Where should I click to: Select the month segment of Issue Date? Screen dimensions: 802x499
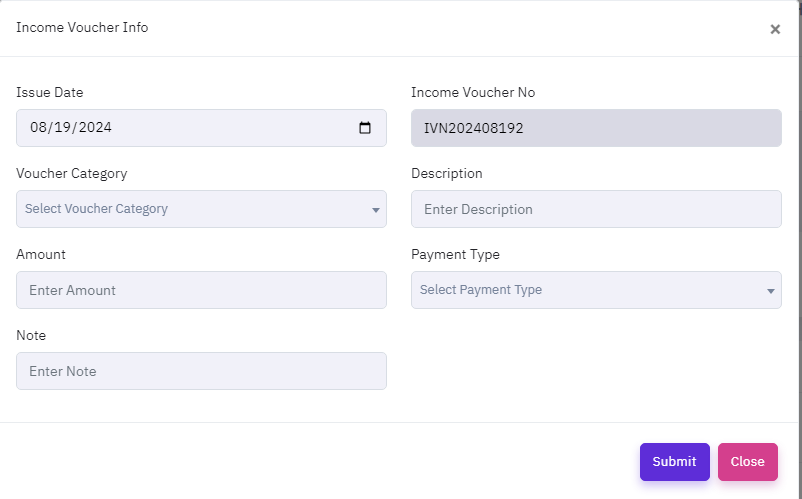39,128
